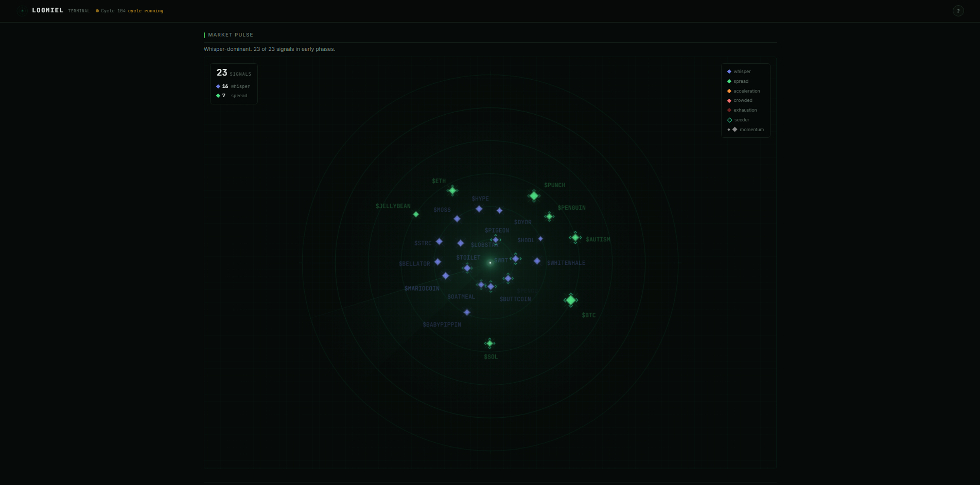Click the $BTC green diamond signal
This screenshot has height=485, width=980.
pyautogui.click(x=570, y=300)
